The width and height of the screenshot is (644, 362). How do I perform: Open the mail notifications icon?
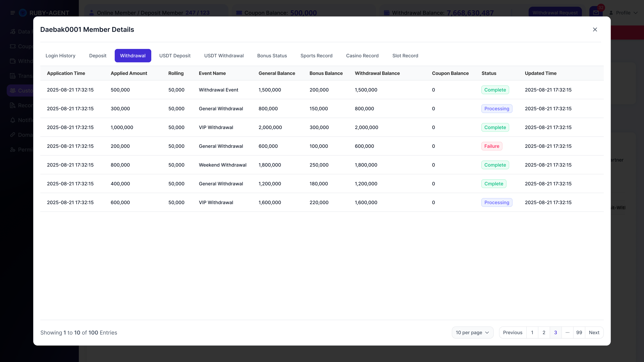pos(596,13)
